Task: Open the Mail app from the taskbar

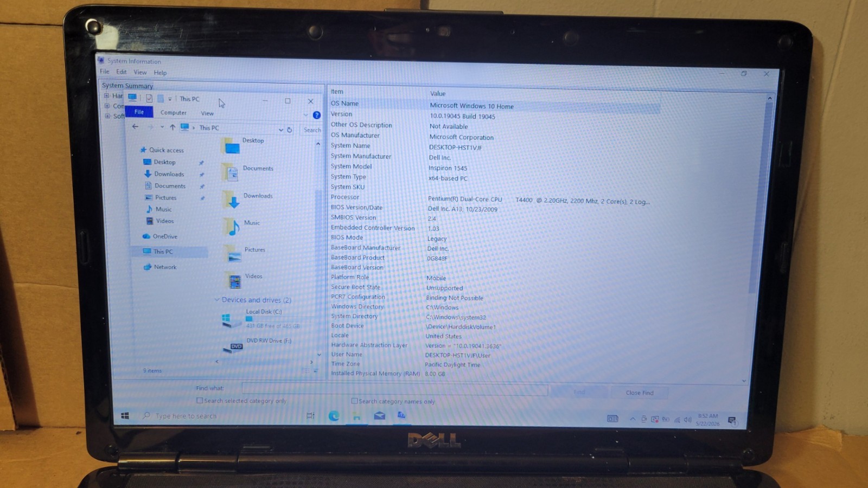Action: pyautogui.click(x=379, y=416)
